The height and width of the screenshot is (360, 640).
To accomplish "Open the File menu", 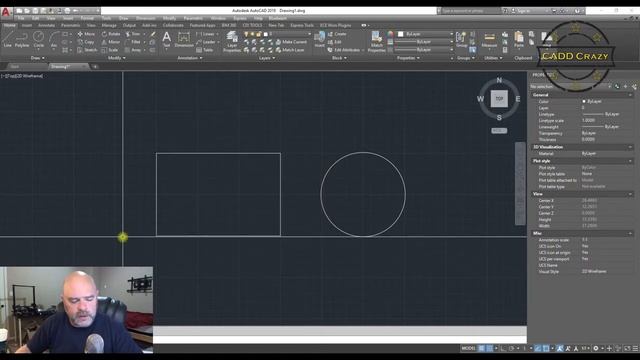I will click(20, 18).
